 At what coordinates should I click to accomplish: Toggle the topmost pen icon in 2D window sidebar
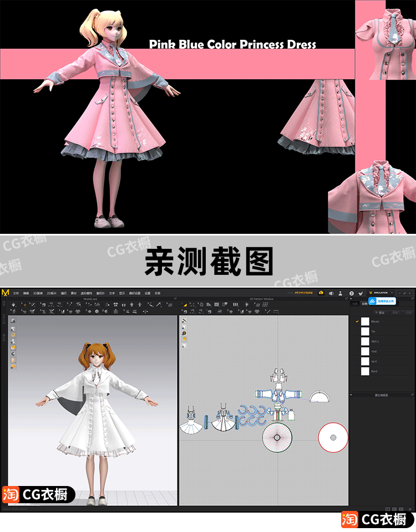[x=184, y=320]
